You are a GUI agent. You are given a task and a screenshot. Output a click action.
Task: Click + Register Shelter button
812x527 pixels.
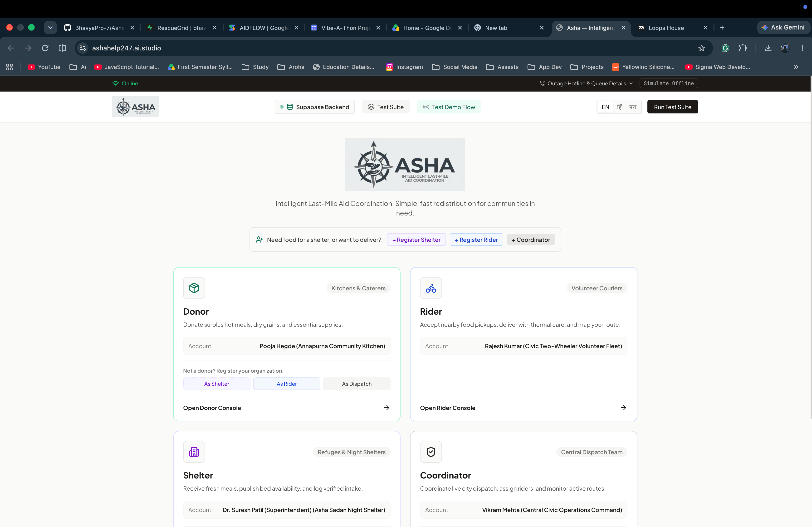pyautogui.click(x=416, y=239)
